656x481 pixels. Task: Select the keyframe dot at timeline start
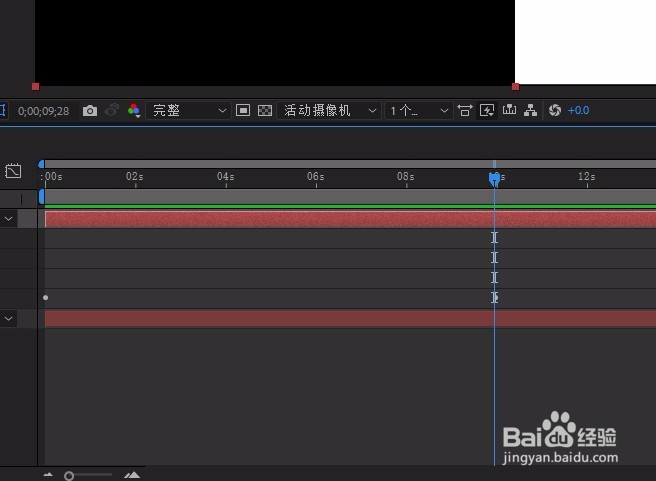[46, 298]
